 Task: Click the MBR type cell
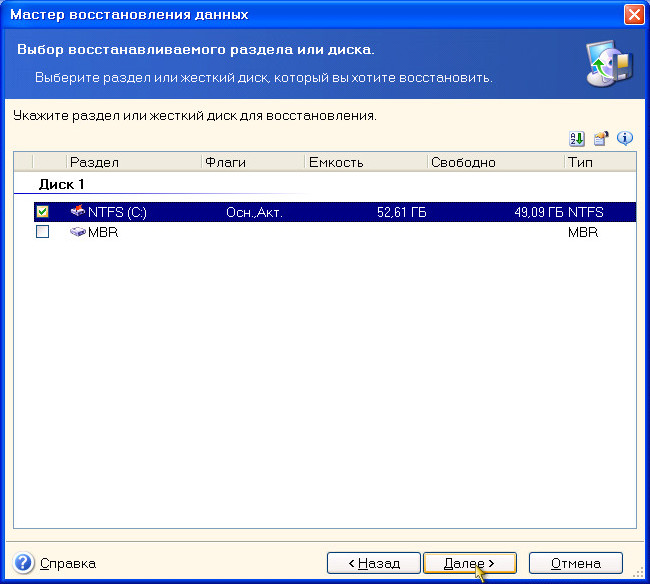(x=583, y=232)
